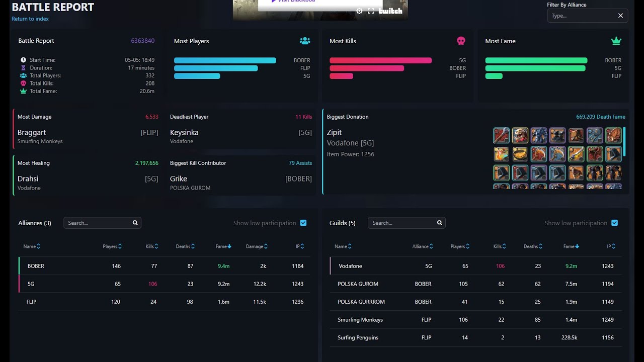This screenshot has width=644, height=362.
Task: Select the BOBER alliance row
Action: pyautogui.click(x=164, y=266)
